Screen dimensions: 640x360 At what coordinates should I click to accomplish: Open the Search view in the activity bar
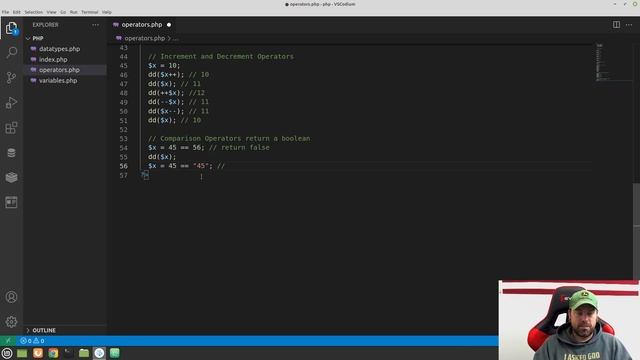11,52
